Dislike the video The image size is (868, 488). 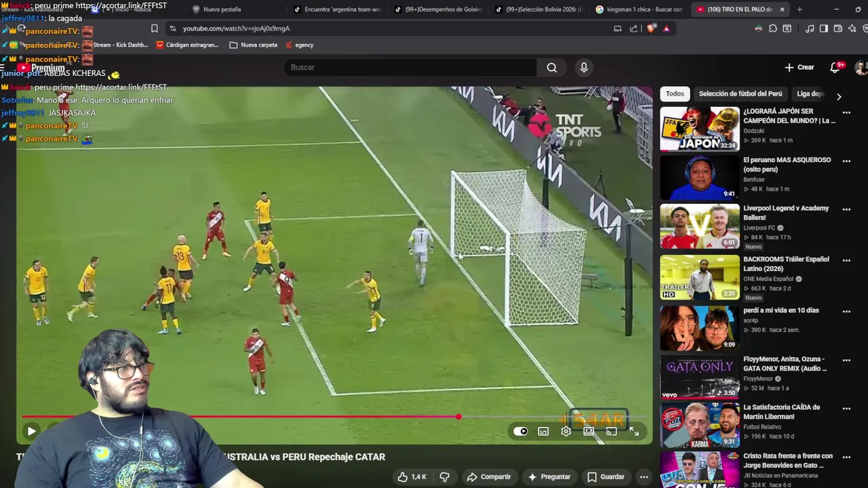coord(445,476)
